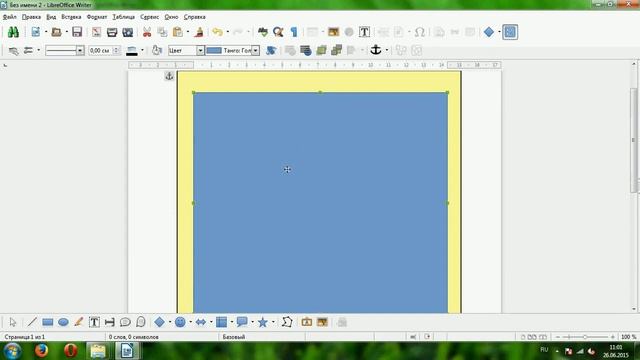The height and width of the screenshot is (360, 640).
Task: Select the Block Arrows tool
Action: [201, 322]
